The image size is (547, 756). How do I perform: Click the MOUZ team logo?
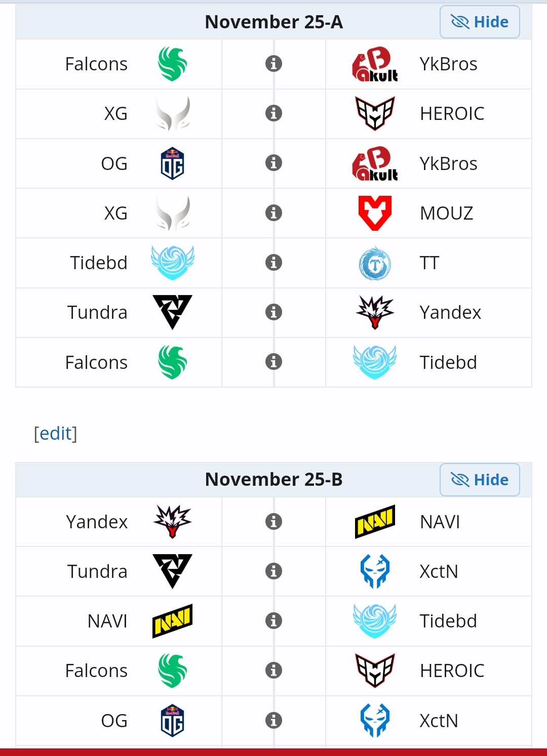click(x=375, y=213)
